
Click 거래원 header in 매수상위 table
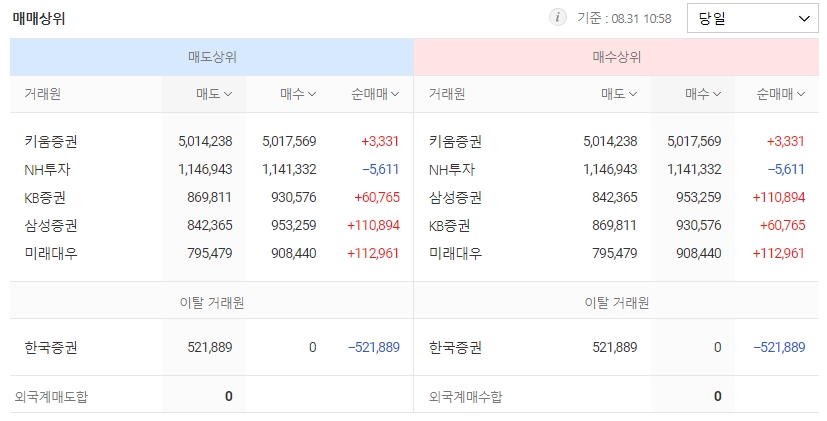[447, 94]
